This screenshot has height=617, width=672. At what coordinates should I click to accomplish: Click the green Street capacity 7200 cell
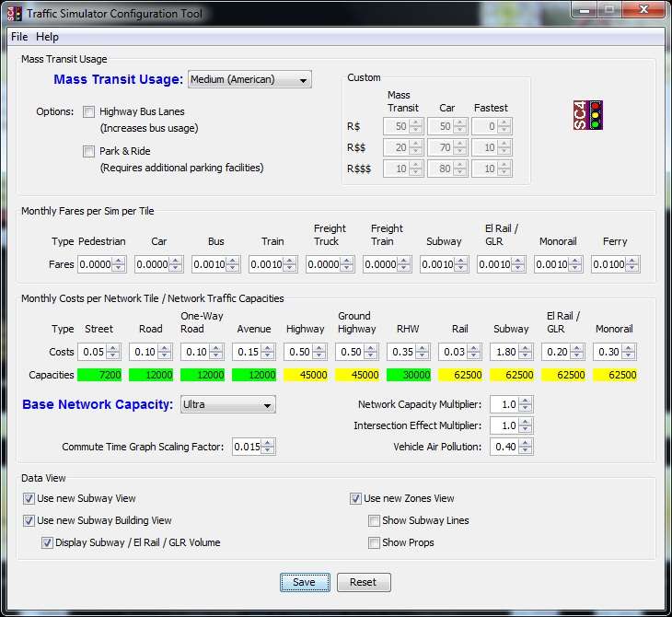[99, 375]
